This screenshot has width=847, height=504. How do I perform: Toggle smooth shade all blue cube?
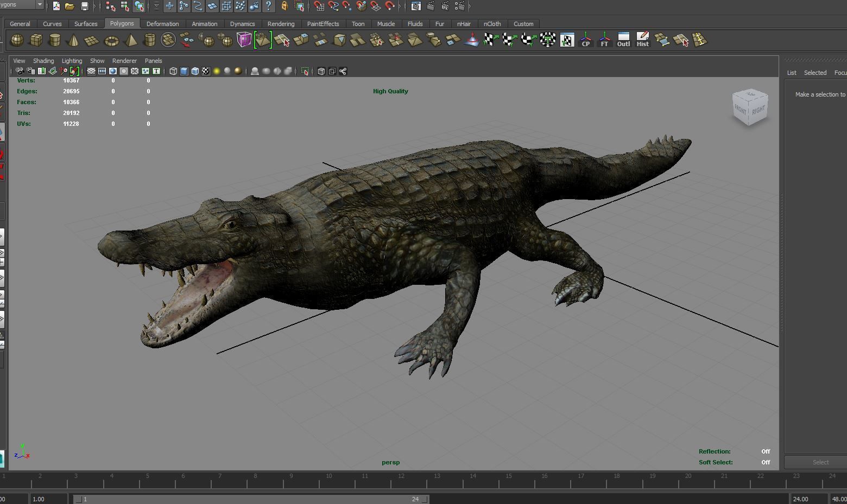[184, 71]
